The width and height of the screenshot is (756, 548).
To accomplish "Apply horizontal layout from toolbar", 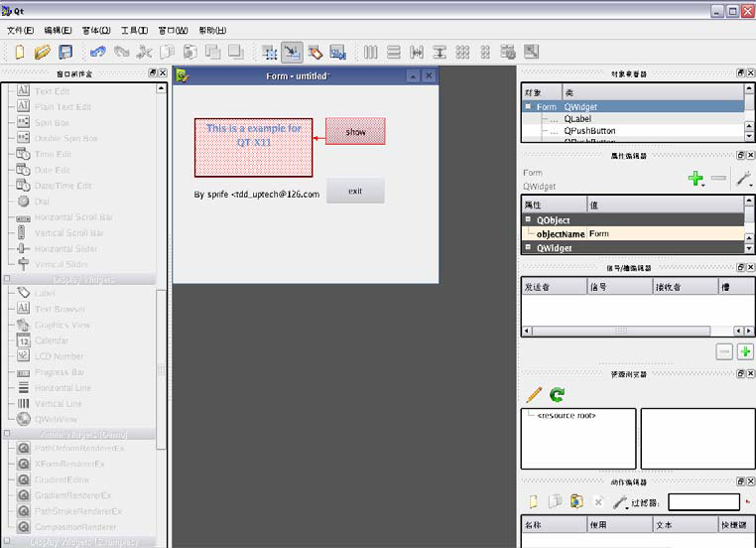I will [371, 52].
